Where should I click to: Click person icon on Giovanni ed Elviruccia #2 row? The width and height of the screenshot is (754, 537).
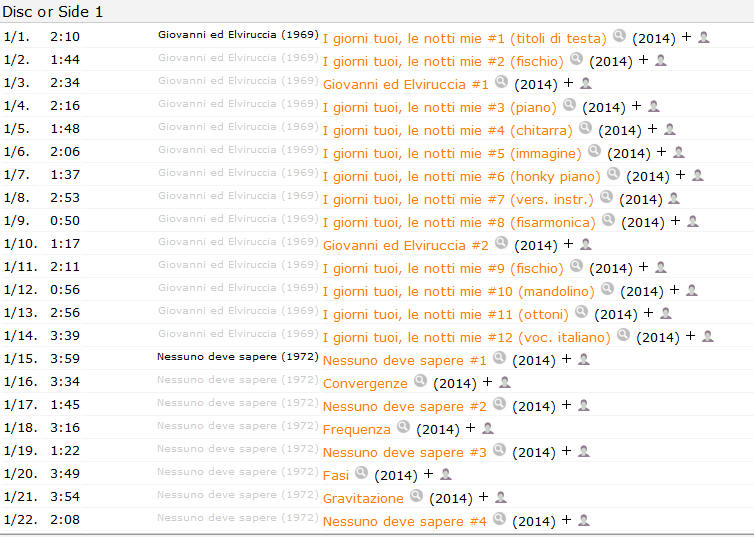tap(585, 244)
